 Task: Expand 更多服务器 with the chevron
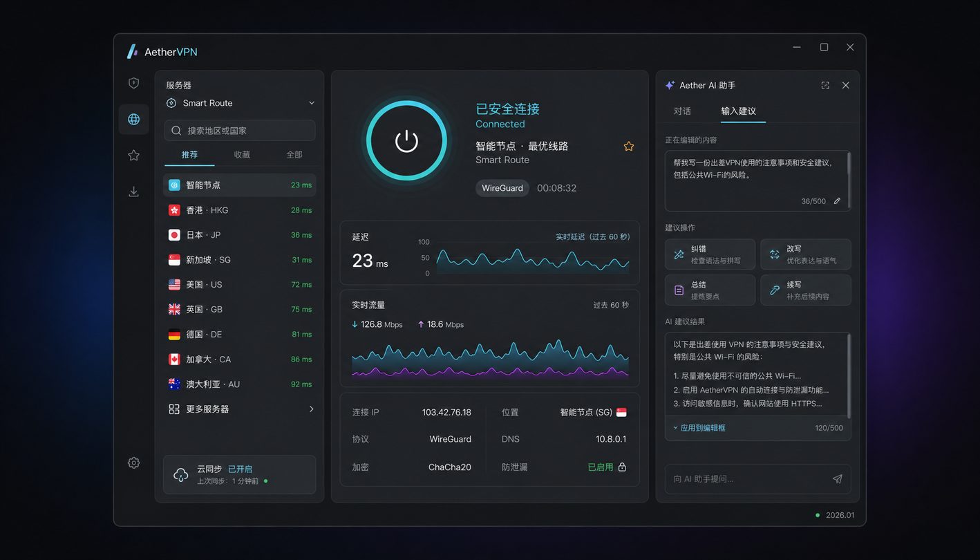point(311,409)
